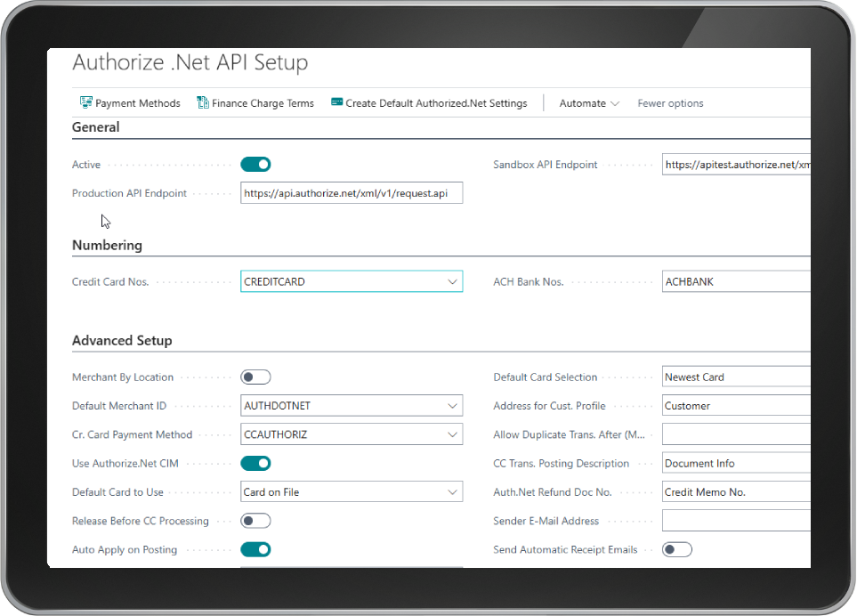Expand Default Card to Use dropdown arrow

453,492
